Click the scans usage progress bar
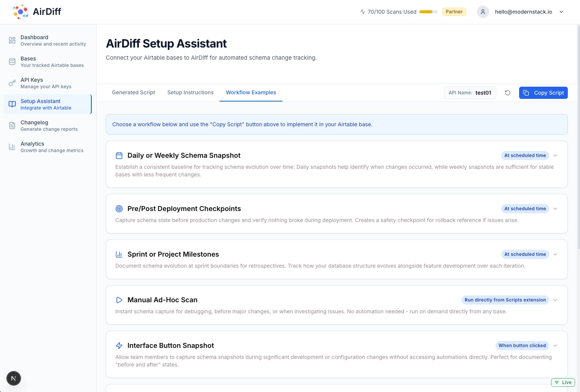The height and width of the screenshot is (392, 580). (429, 12)
